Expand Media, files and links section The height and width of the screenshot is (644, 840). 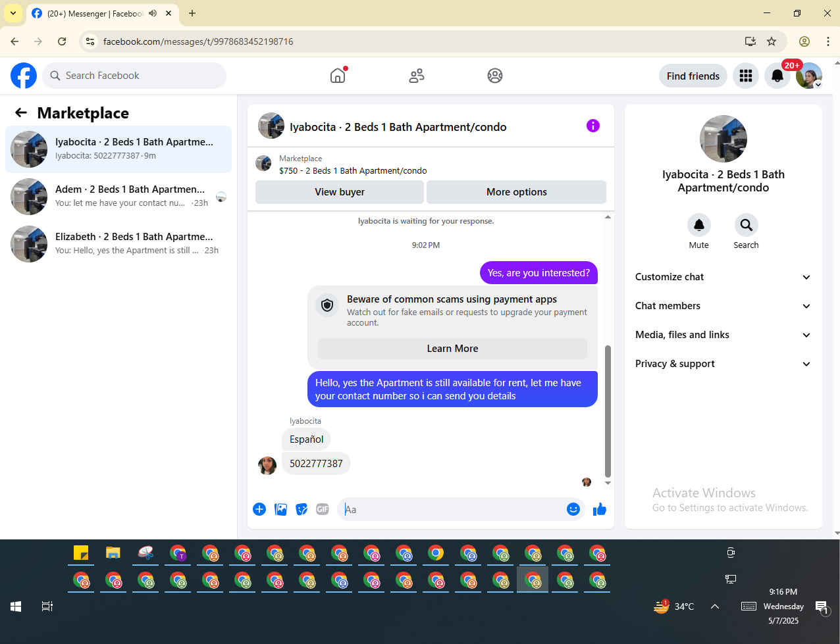tap(723, 335)
